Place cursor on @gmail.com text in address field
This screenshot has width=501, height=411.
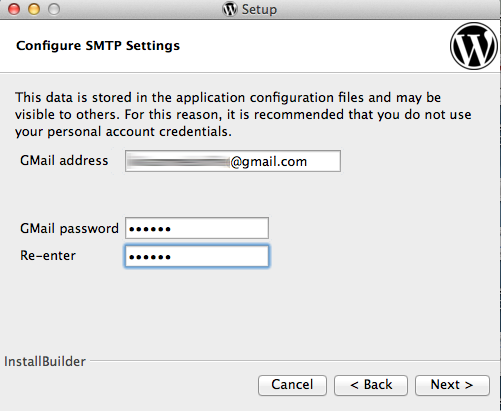tap(269, 162)
